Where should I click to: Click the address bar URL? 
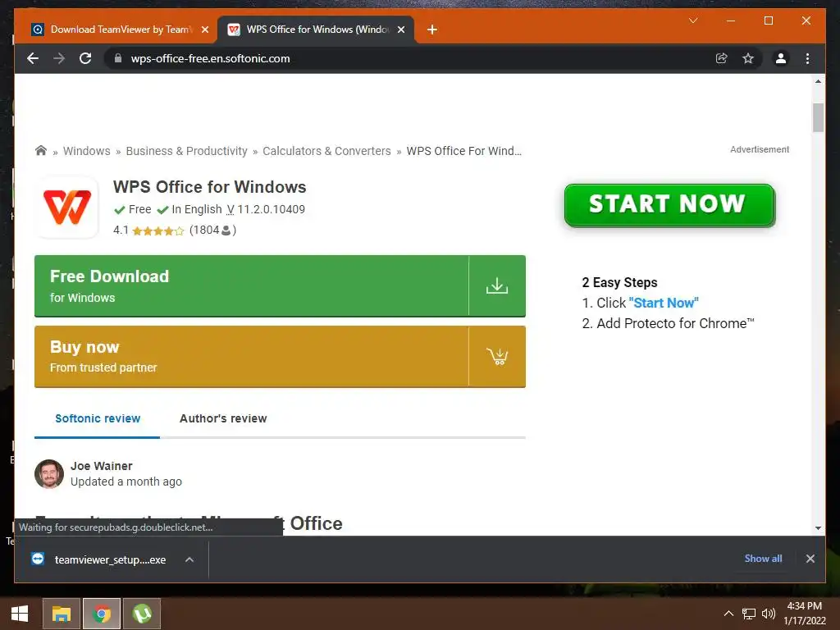(x=210, y=58)
